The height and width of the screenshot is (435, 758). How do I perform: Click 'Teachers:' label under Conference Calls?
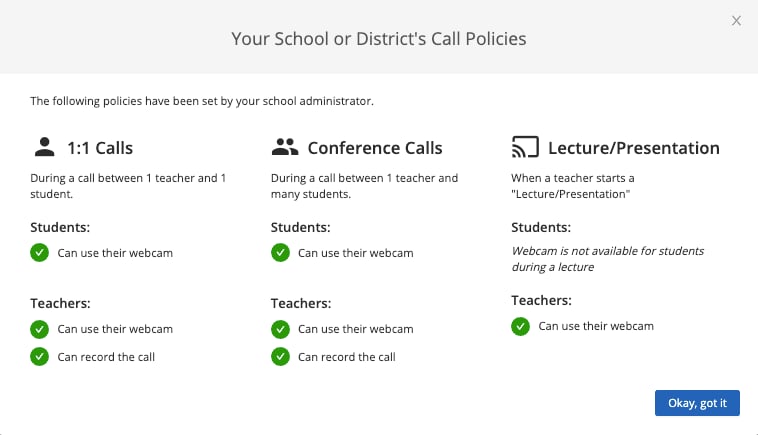tap(301, 303)
